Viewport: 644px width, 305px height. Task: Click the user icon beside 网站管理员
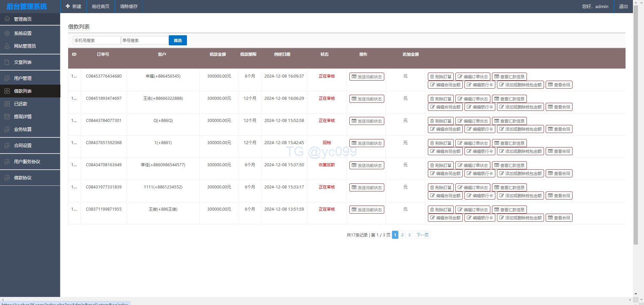[7, 46]
